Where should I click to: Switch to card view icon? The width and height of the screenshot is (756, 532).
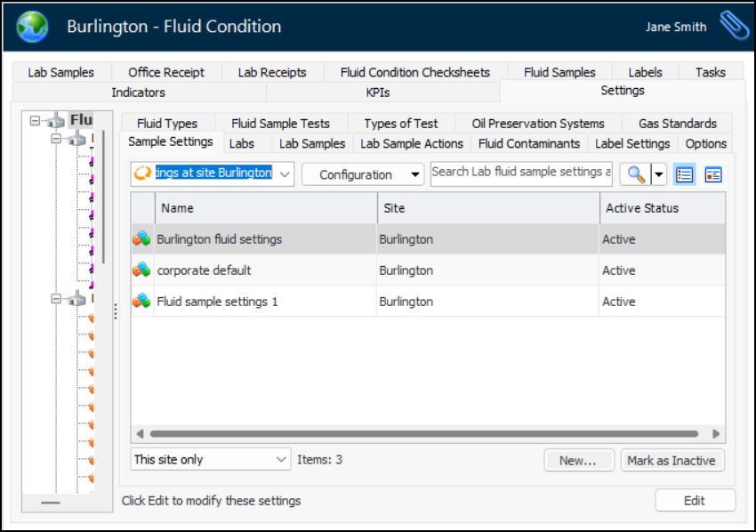coord(713,174)
